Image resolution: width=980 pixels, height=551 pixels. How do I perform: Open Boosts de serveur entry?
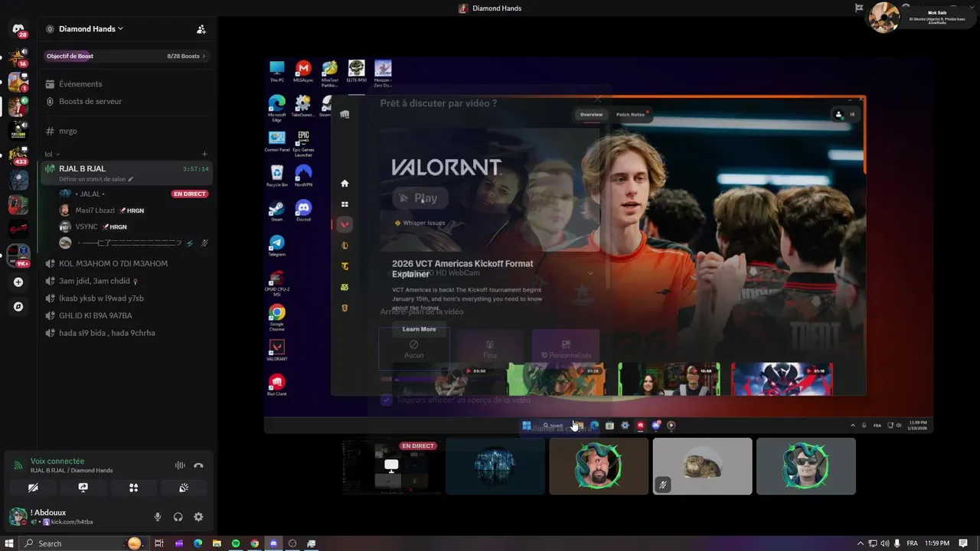click(90, 101)
